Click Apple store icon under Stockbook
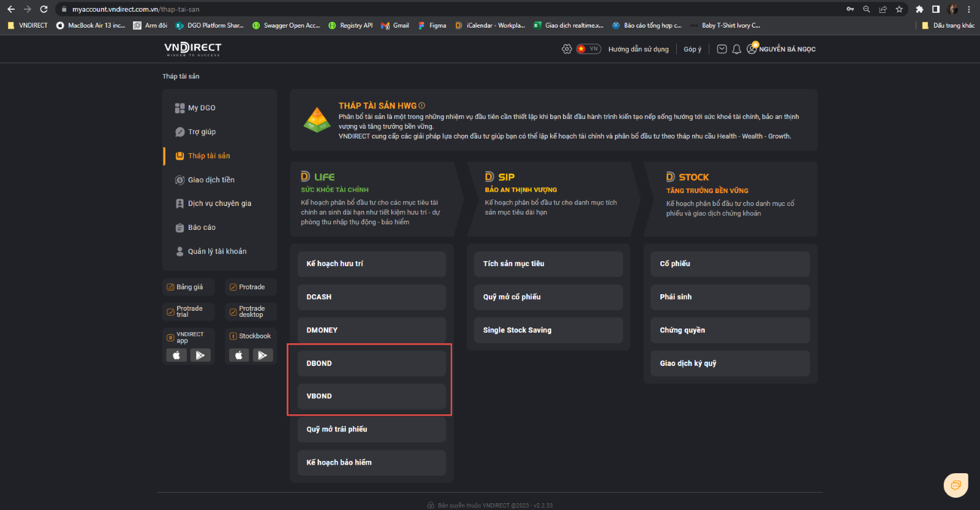 (239, 355)
